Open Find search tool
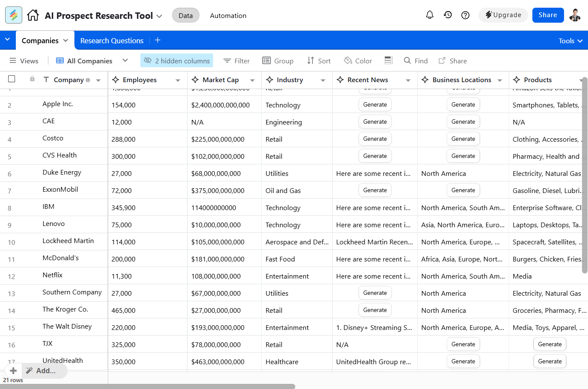Screen dimensions: 588x389 tap(416, 61)
